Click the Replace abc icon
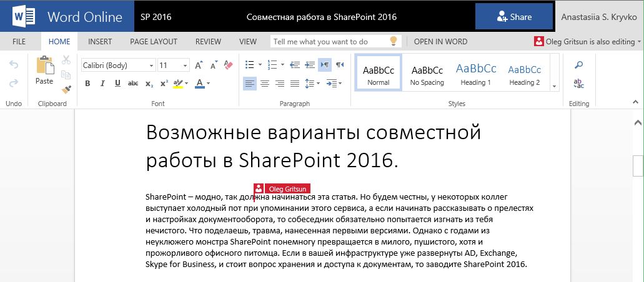 (x=578, y=84)
